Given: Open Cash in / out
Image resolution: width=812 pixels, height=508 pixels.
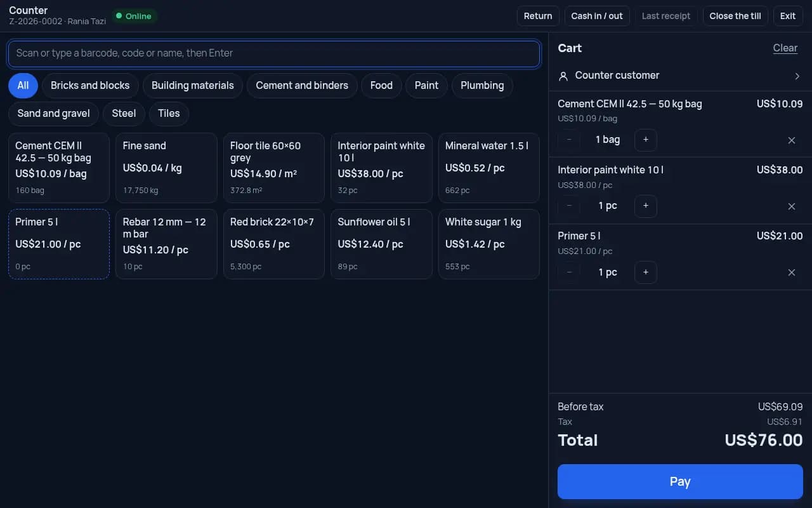Looking at the screenshot, I should tap(597, 16).
